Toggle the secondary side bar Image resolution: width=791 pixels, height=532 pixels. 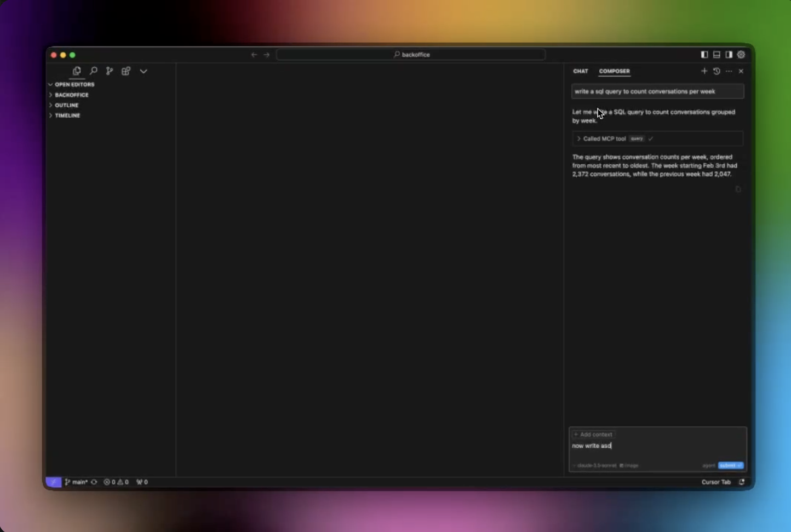[x=729, y=55]
